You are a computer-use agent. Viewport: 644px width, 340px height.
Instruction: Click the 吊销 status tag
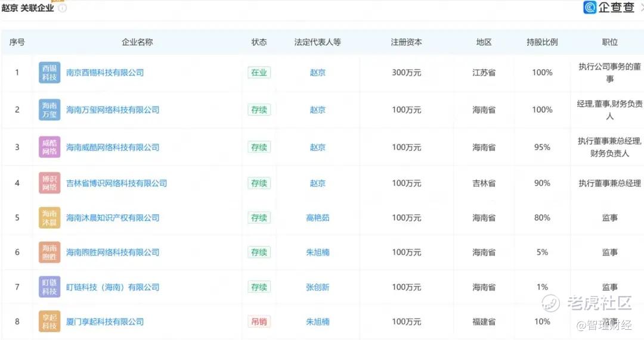[259, 322]
